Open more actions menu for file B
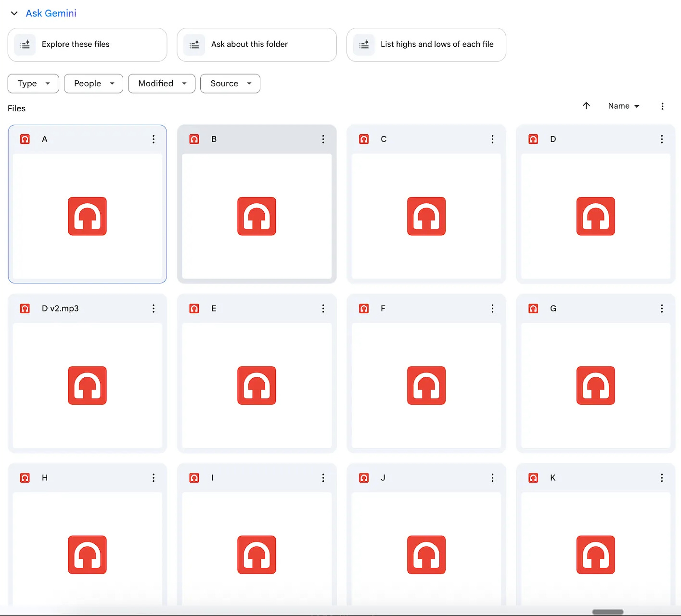The image size is (681, 616). 323,139
